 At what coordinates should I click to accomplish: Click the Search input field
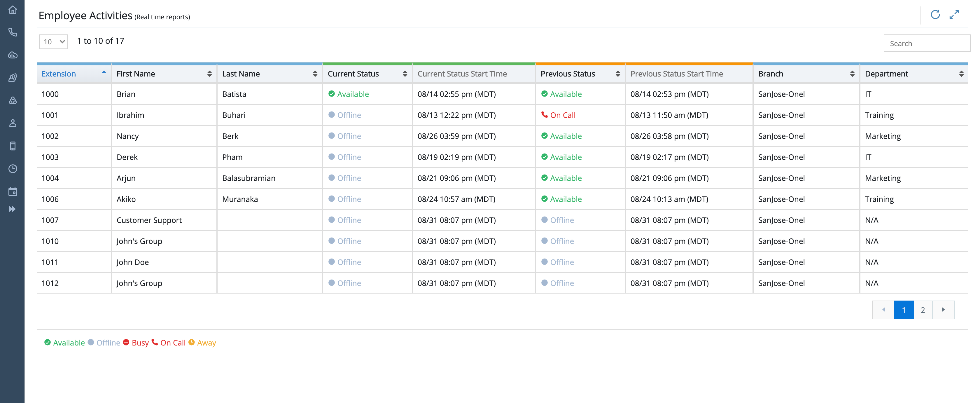927,43
